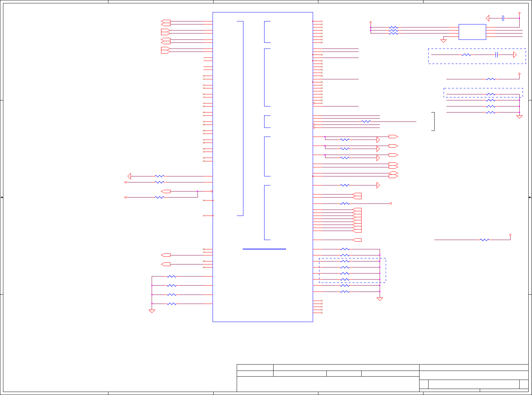
Task: Click the capacitor above the small IC block
Action: [x=503, y=18]
